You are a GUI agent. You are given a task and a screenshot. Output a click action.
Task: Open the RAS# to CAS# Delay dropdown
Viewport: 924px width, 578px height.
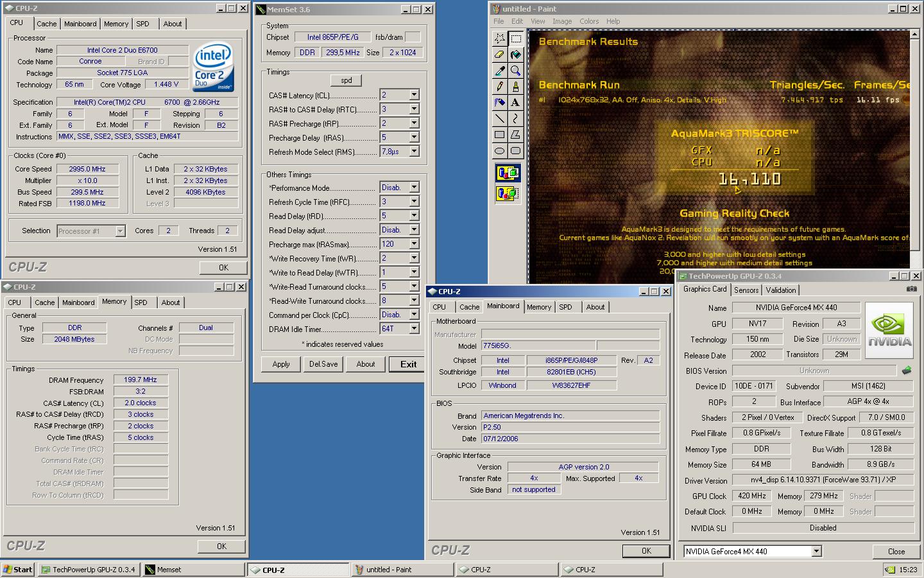coord(414,109)
